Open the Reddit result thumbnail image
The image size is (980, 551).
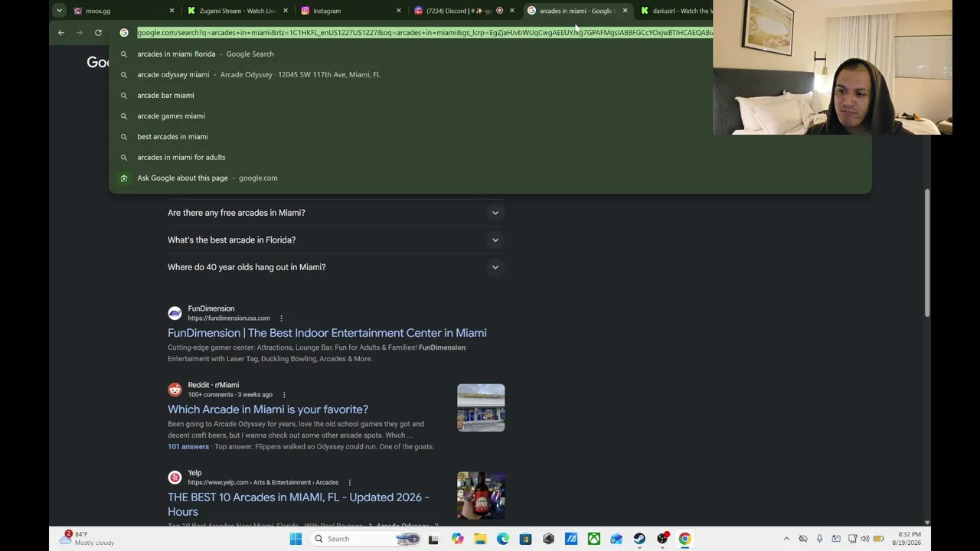[481, 408]
